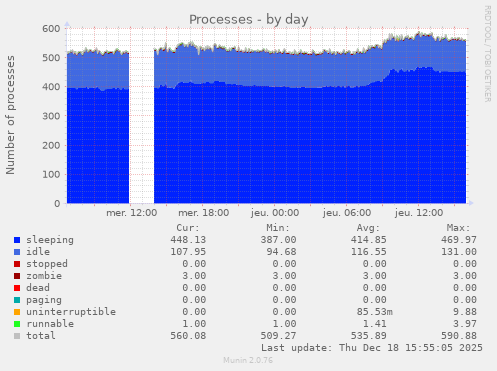Click the 500 y-axis tick label
The height and width of the screenshot is (371, 497).
pyautogui.click(x=51, y=58)
